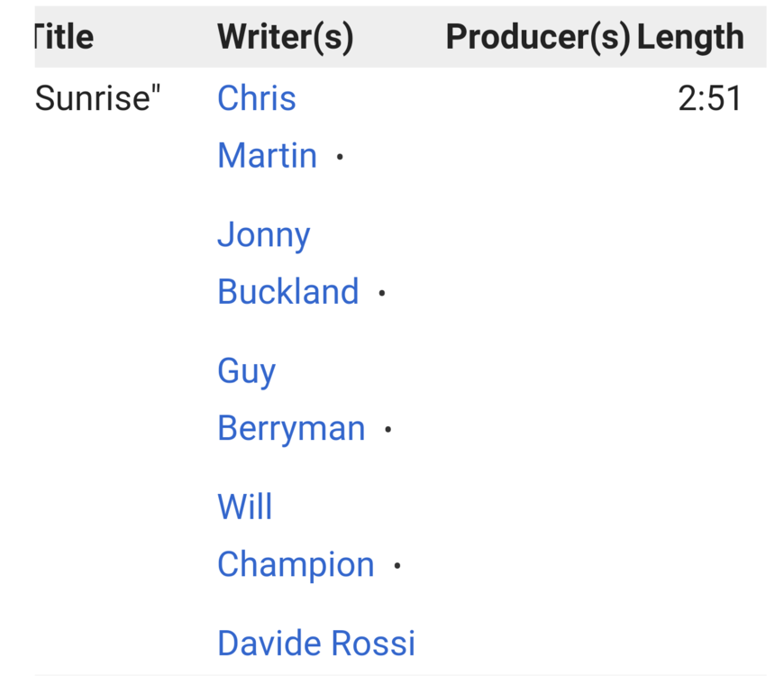
Task: Click the Berryman link text
Action: [291, 428]
